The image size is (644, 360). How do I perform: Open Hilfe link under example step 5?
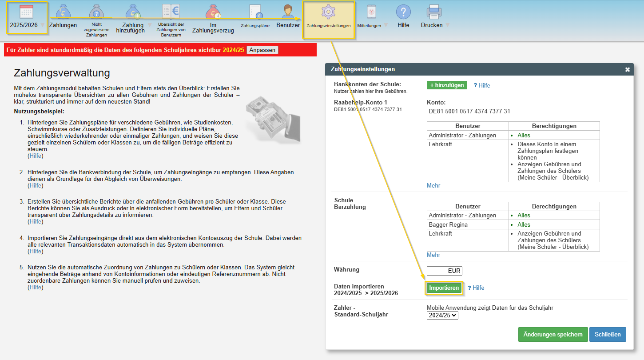[x=36, y=288]
